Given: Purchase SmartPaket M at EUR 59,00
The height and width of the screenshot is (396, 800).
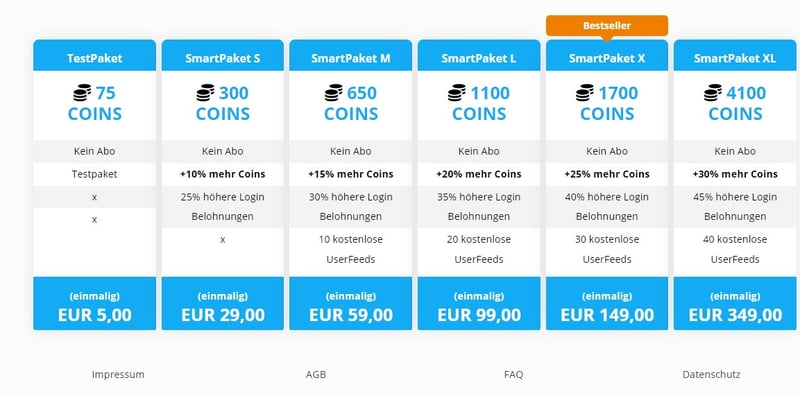Looking at the screenshot, I should 351,304.
